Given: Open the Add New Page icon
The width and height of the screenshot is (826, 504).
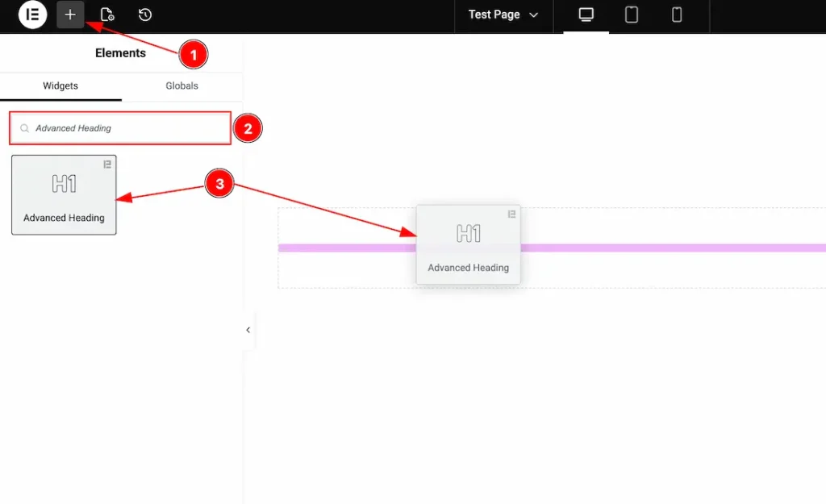Looking at the screenshot, I should (109, 15).
